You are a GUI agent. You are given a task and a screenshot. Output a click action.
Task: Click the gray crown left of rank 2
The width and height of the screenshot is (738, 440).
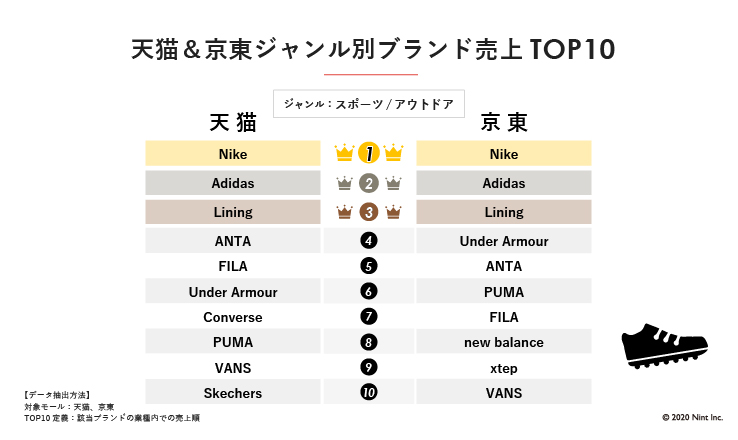pos(345,183)
